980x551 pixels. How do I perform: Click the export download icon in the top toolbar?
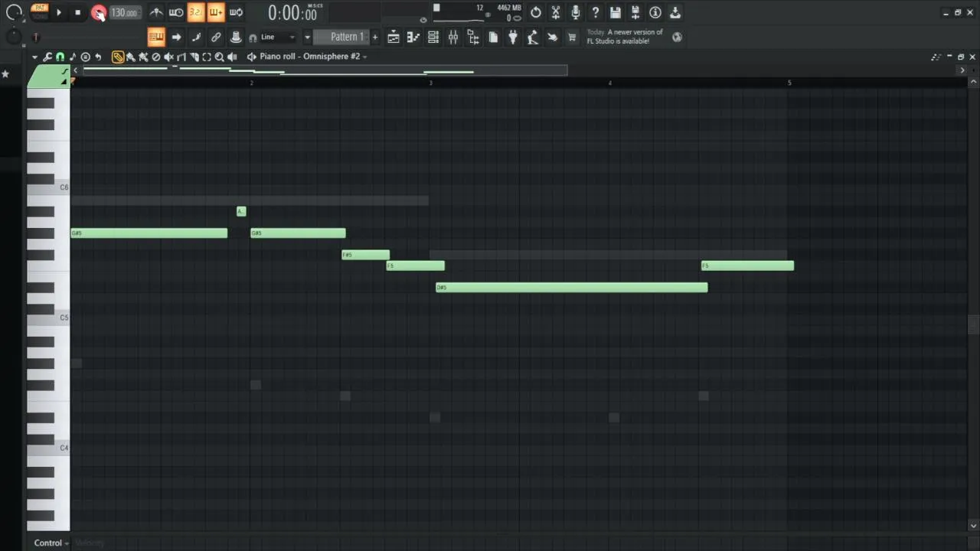point(675,12)
